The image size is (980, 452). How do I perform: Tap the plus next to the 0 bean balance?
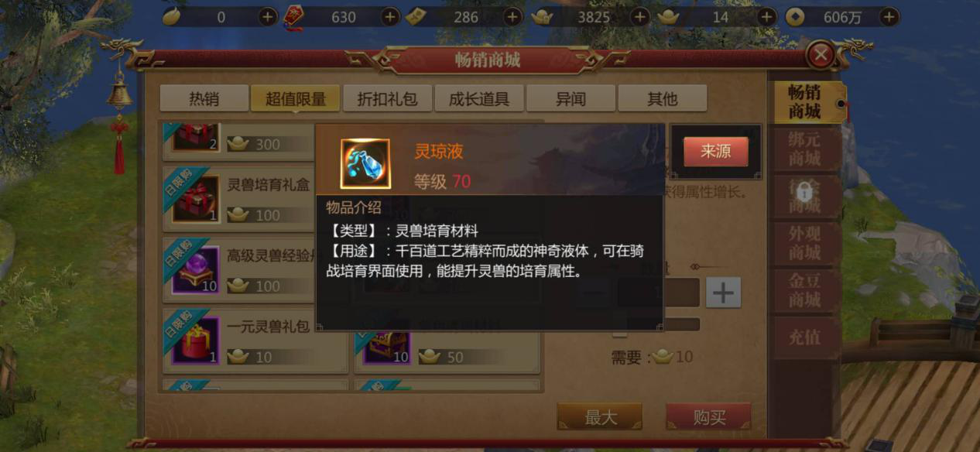point(268,17)
